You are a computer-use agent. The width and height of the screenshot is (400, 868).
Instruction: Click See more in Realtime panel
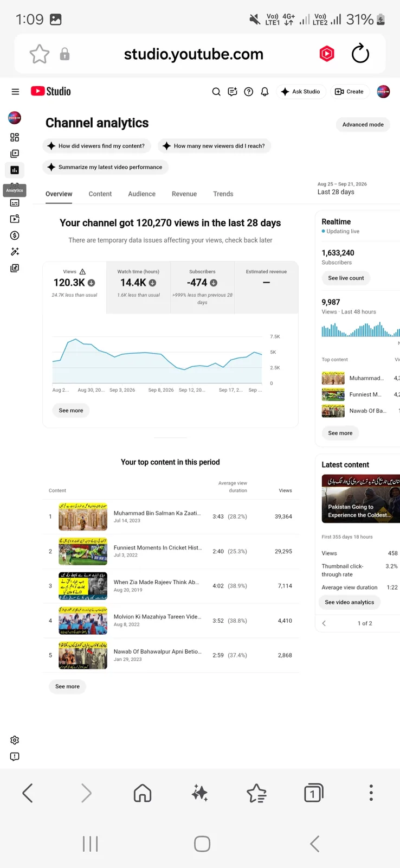(340, 433)
